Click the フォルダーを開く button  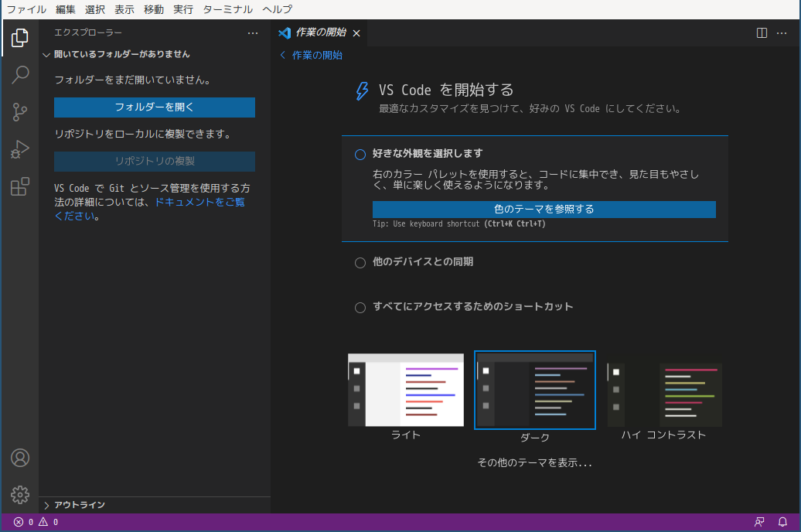point(155,107)
